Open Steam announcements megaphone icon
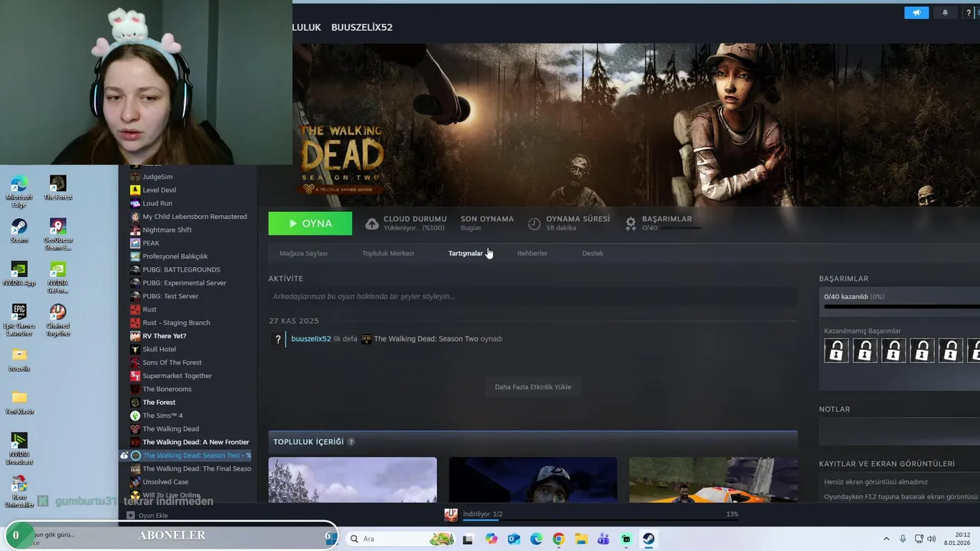The height and width of the screenshot is (551, 980). pyautogui.click(x=916, y=12)
